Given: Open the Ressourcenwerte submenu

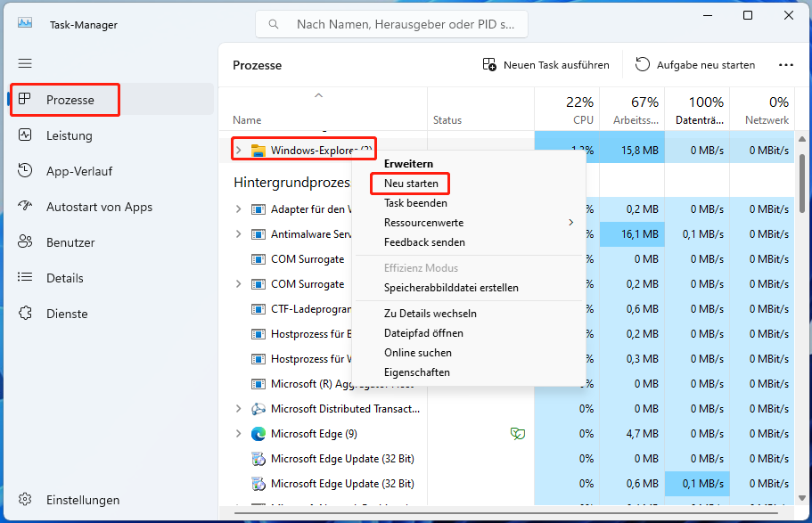Looking at the screenshot, I should click(x=469, y=223).
